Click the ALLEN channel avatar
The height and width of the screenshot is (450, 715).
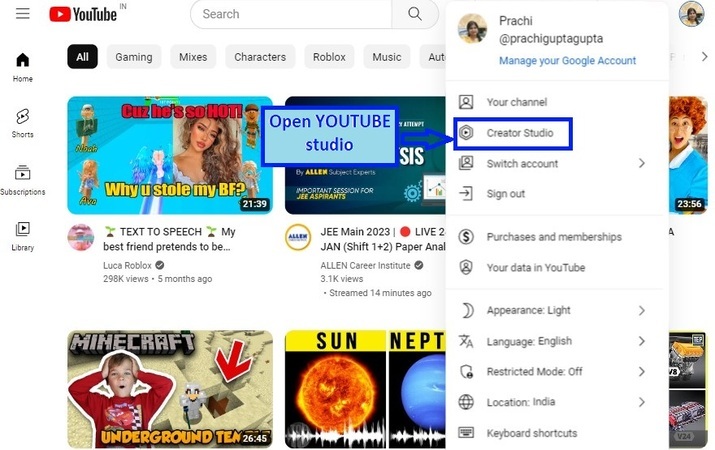298,237
